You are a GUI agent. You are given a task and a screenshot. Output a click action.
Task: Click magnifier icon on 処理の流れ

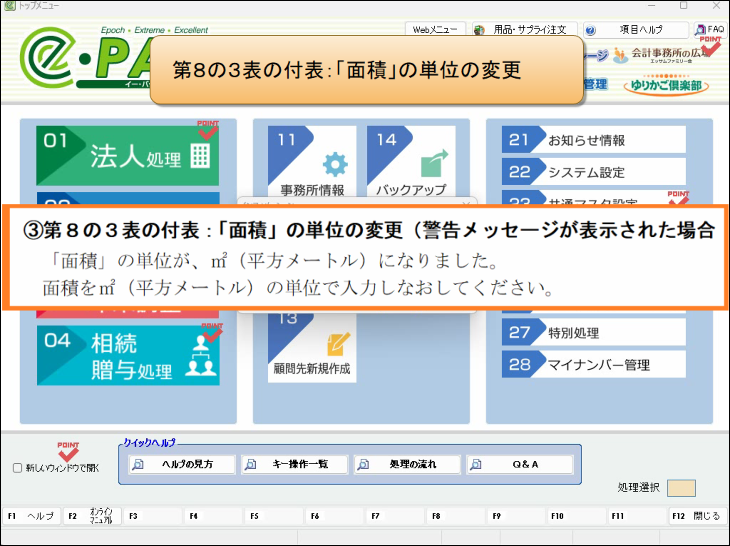363,464
